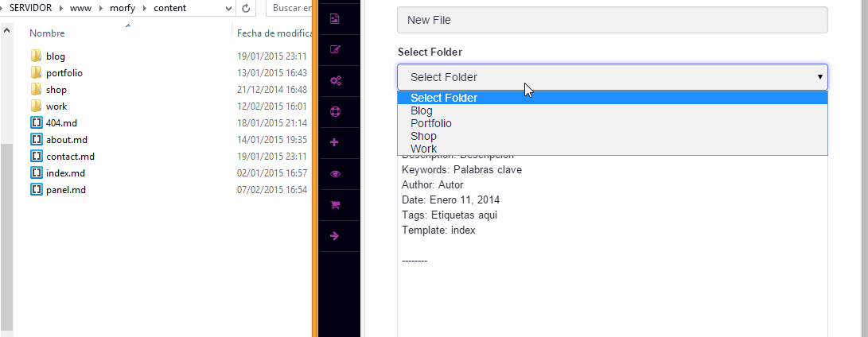Choose Blog from the folder list
The width and height of the screenshot is (868, 337).
click(422, 111)
